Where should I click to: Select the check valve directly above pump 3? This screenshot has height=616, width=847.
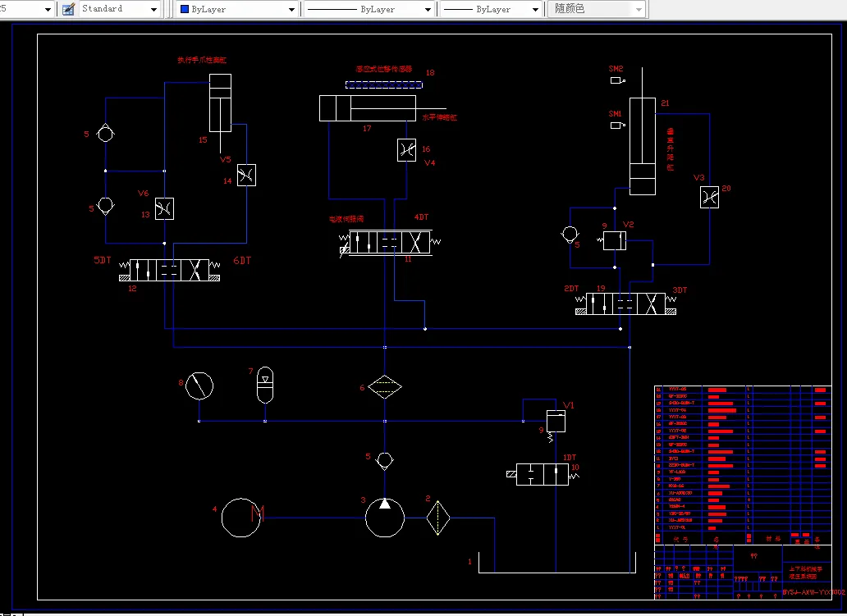pyautogui.click(x=385, y=461)
